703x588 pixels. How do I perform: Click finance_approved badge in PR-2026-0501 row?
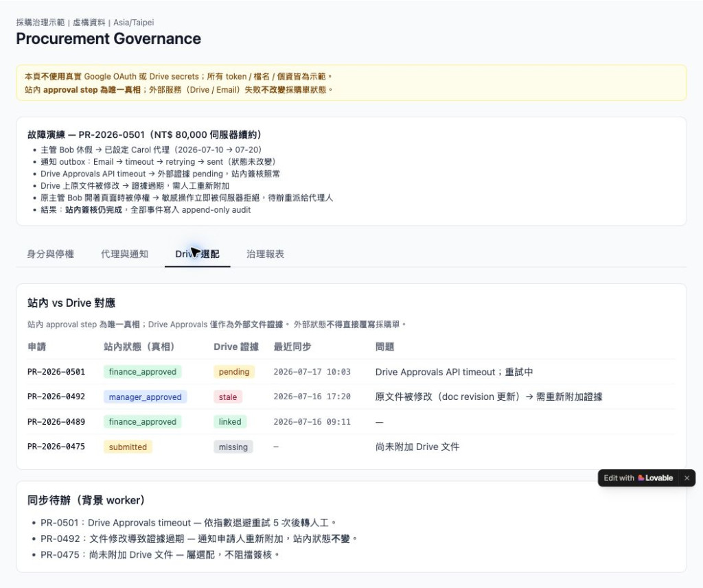point(143,372)
